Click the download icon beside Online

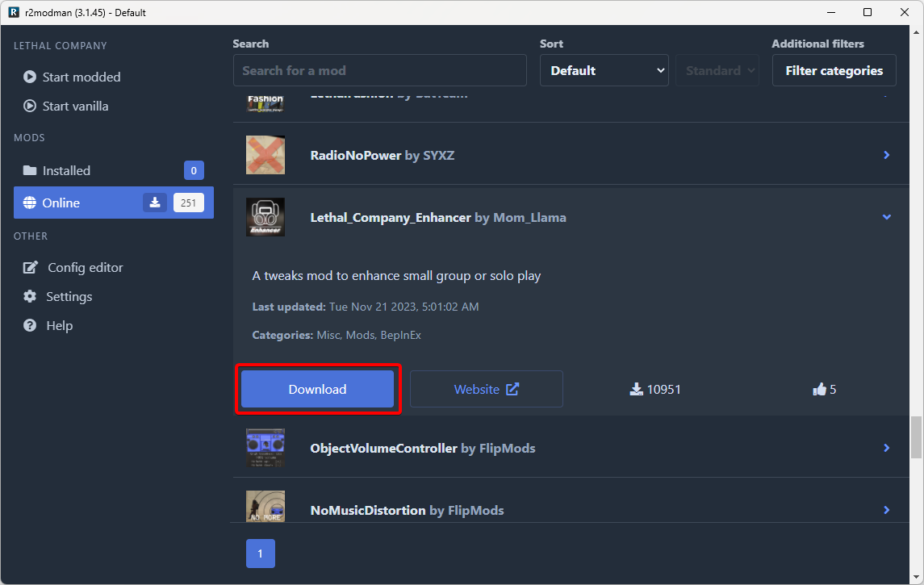[x=155, y=203]
